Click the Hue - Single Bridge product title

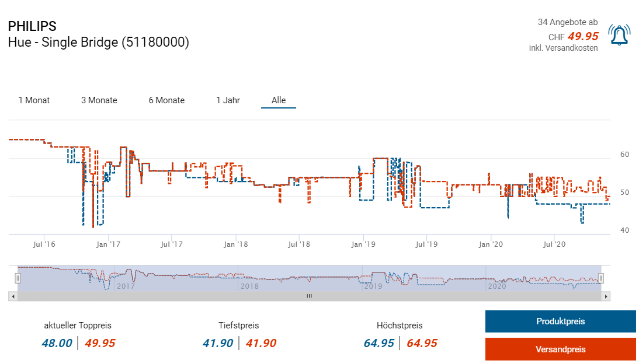99,43
